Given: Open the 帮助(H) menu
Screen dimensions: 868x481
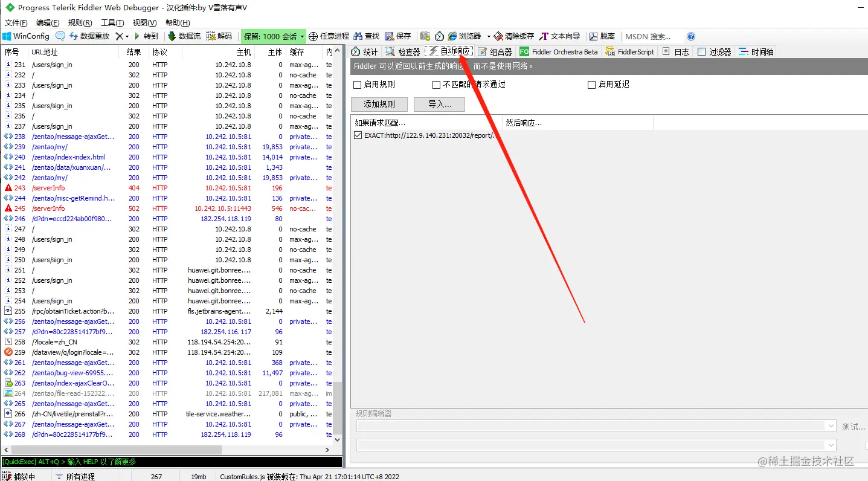Looking at the screenshot, I should coord(178,23).
